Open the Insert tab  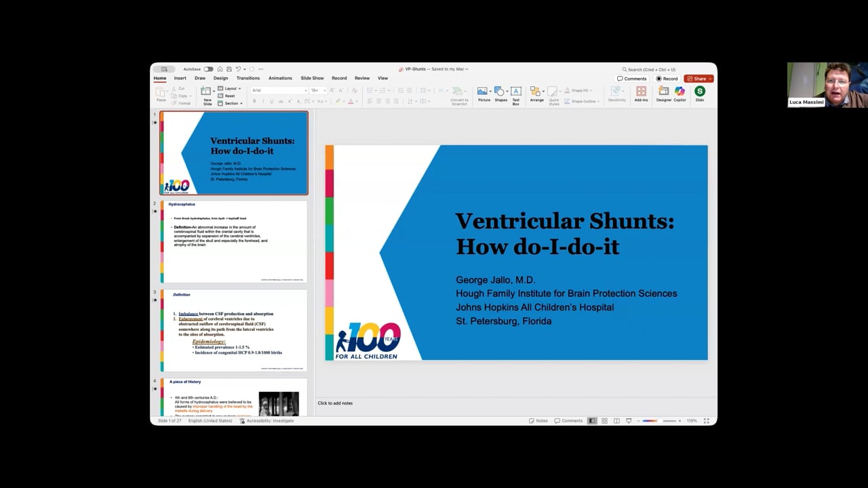180,78
